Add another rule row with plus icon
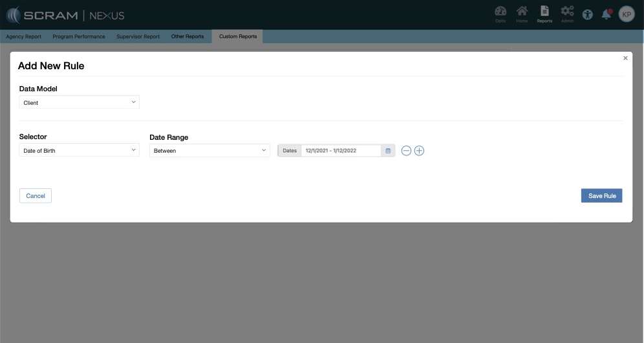The image size is (644, 343). pos(419,151)
